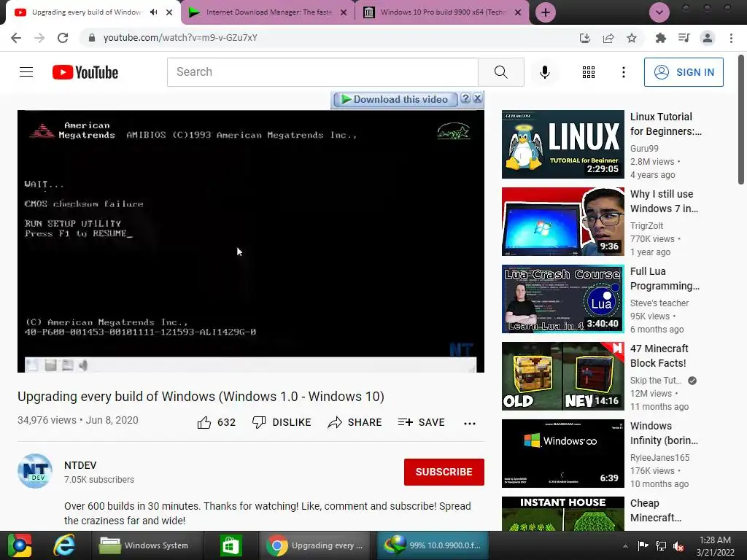Close the Windows 10 Pro build 9900 tab

click(518, 12)
